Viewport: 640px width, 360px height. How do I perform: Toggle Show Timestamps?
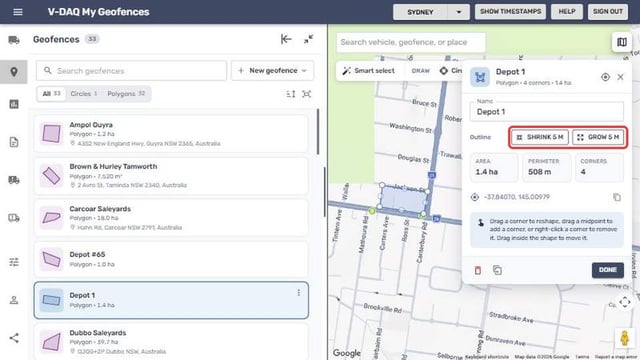coord(510,11)
